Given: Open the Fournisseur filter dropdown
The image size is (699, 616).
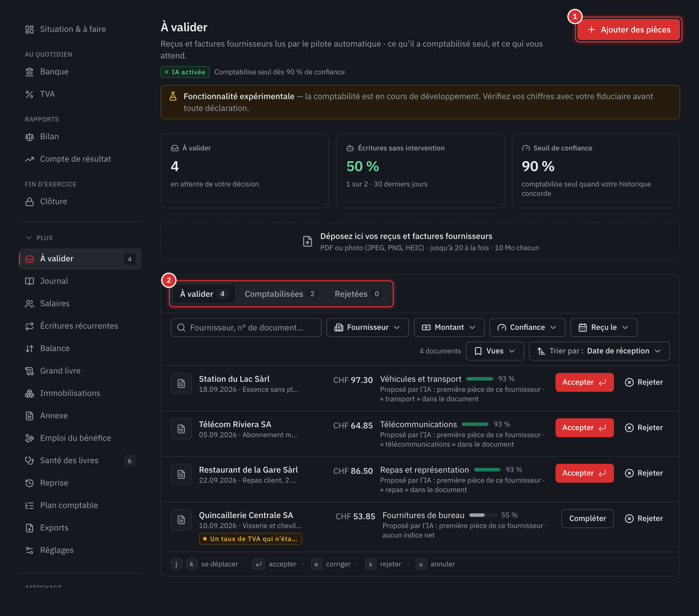Looking at the screenshot, I should pos(368,327).
